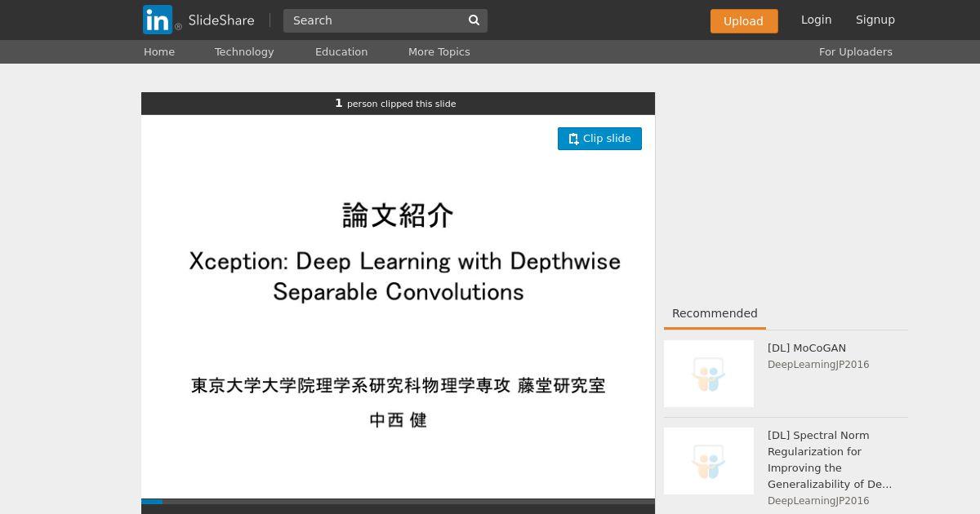Open the Login link
The width and height of the screenshot is (980, 514).
pos(816,20)
